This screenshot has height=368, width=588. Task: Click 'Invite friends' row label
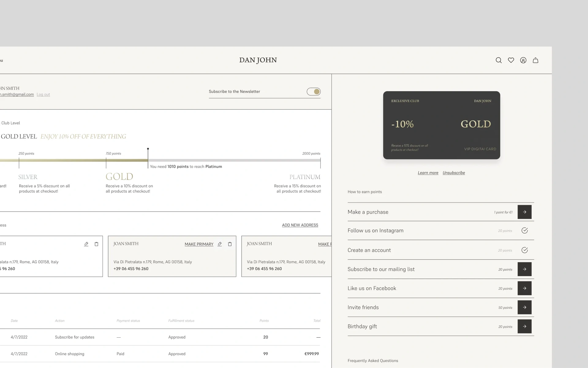(363, 307)
